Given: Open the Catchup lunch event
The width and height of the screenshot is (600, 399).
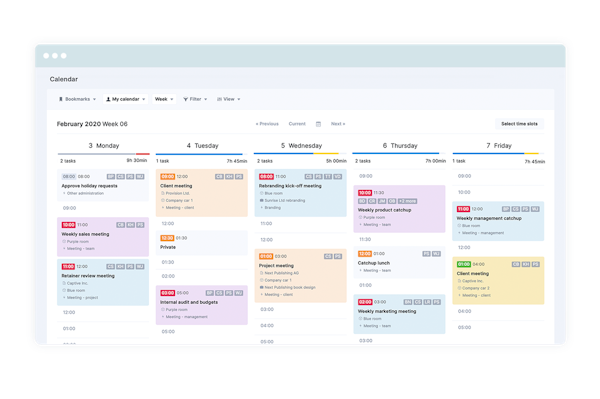Looking at the screenshot, I should click(399, 262).
